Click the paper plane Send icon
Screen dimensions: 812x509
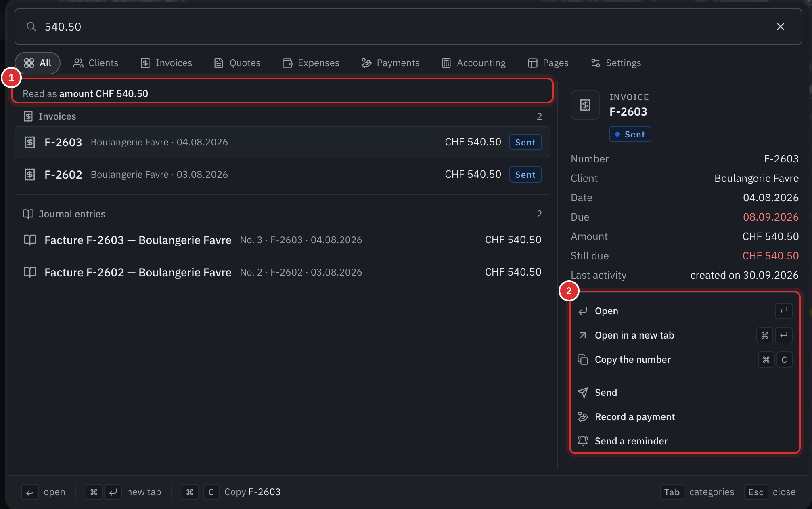pyautogui.click(x=583, y=393)
